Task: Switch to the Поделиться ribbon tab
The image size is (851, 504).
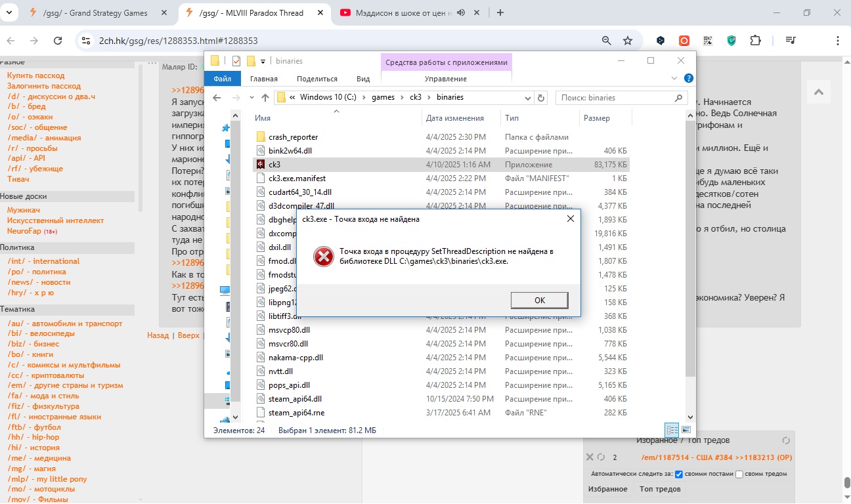Action: pyautogui.click(x=317, y=79)
